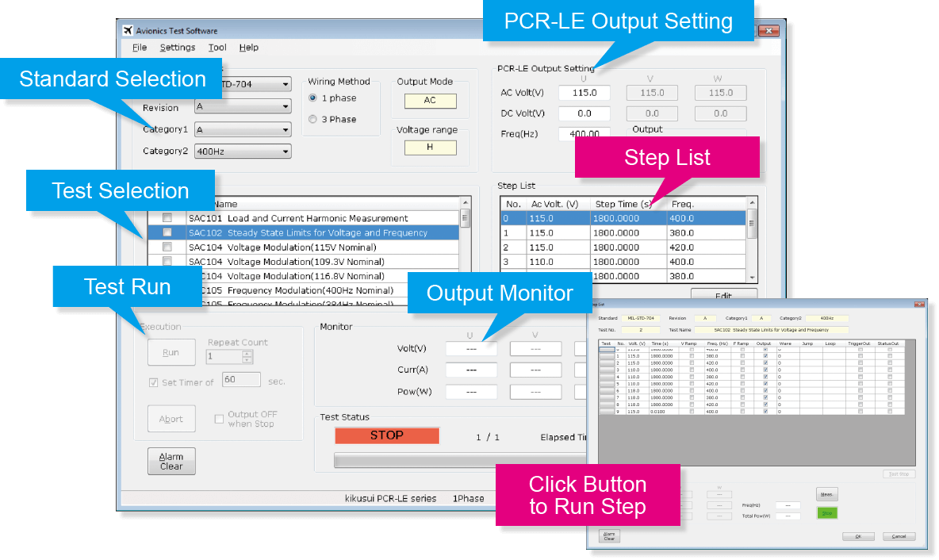939x560 pixels.
Task: Toggle the Set Timer of checkbox
Action: [x=153, y=382]
